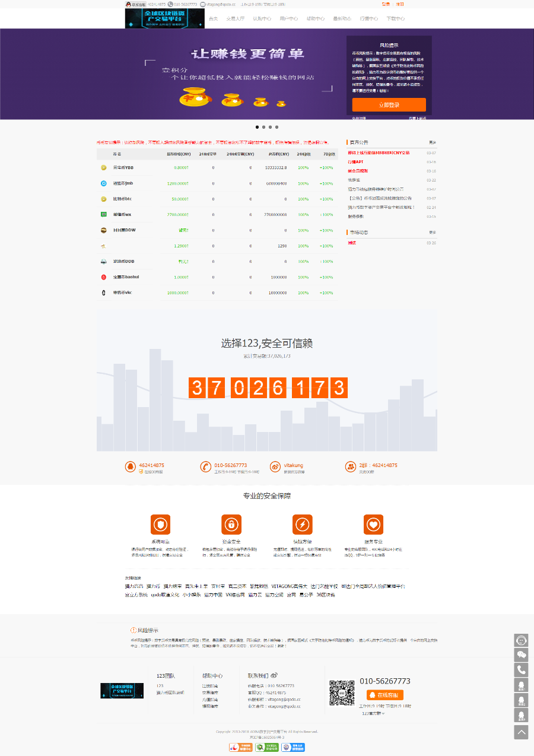Click the mail icon beside vitagong@qodo.cc in top bar
The image size is (534, 756).
tap(203, 4)
